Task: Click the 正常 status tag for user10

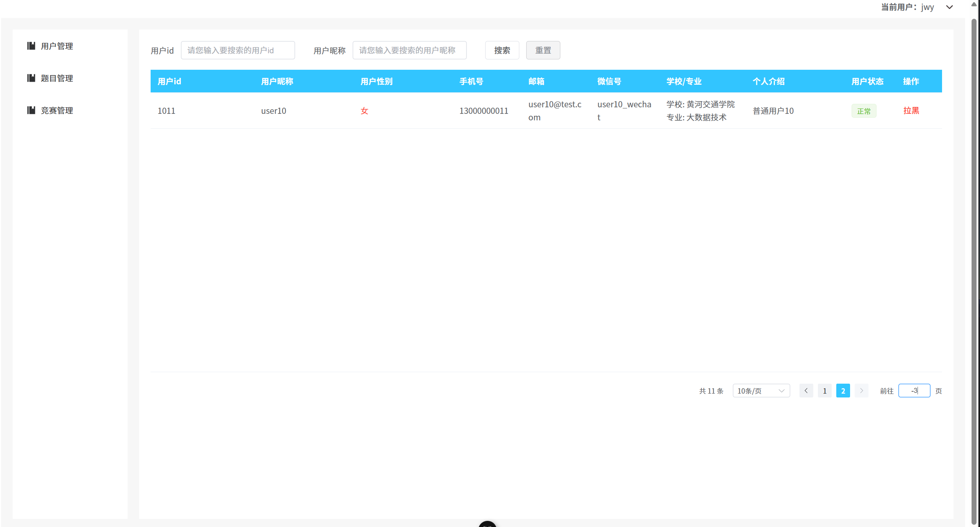Action: click(863, 111)
